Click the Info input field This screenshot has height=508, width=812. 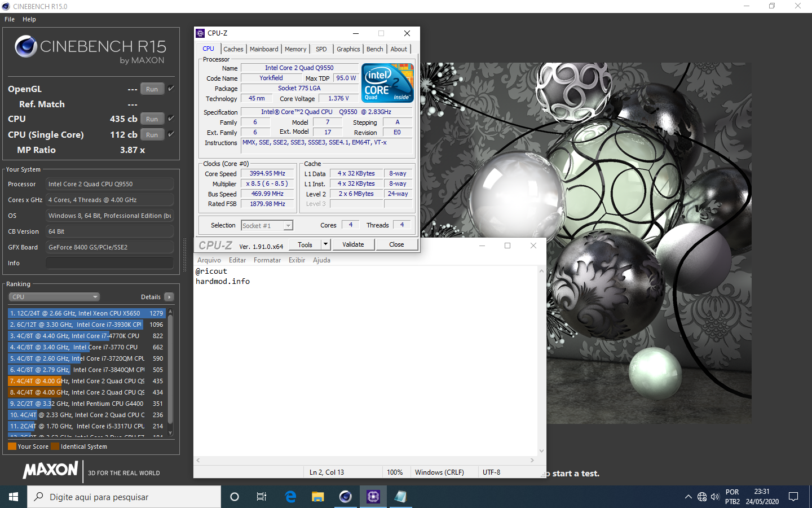click(110, 263)
